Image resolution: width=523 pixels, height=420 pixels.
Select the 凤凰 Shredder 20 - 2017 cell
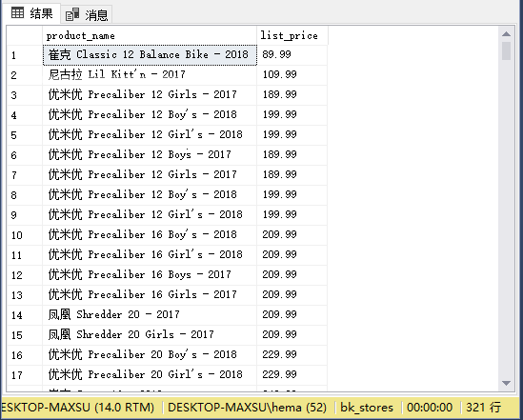150,314
